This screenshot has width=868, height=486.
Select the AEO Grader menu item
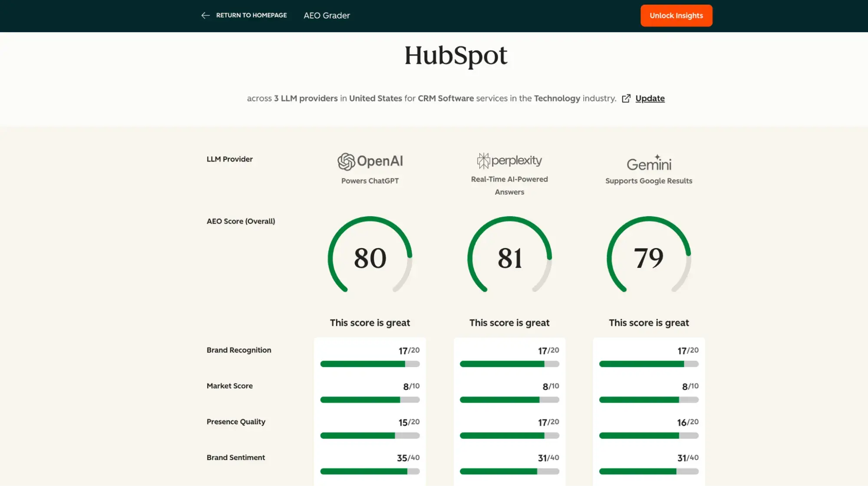[x=327, y=15]
